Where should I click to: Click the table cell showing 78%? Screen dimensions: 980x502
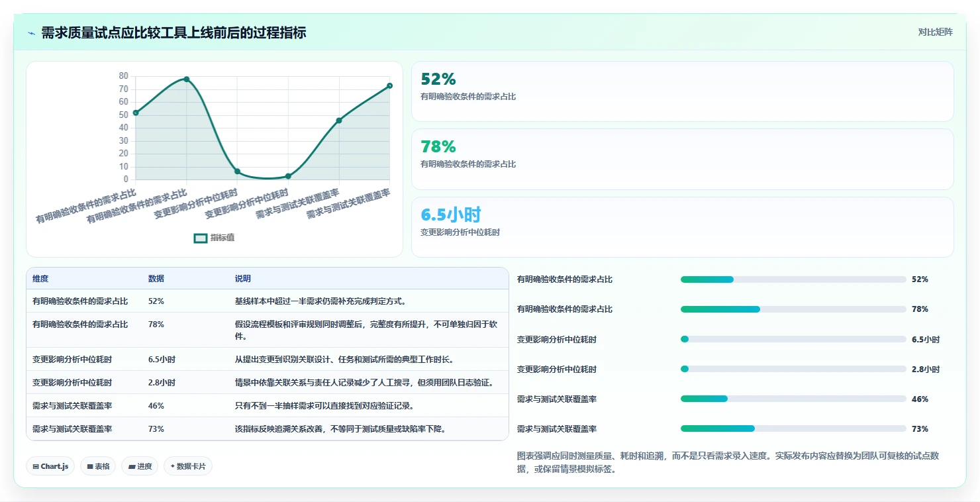(156, 325)
